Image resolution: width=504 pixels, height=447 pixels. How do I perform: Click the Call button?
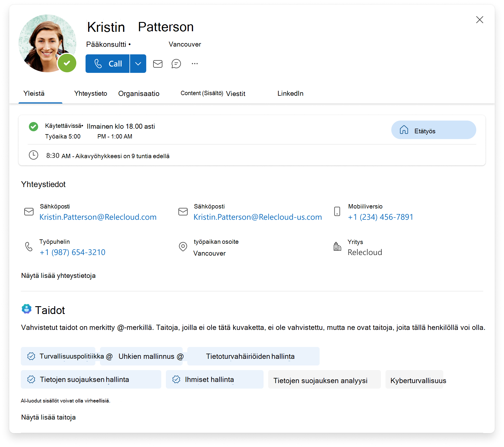(108, 64)
